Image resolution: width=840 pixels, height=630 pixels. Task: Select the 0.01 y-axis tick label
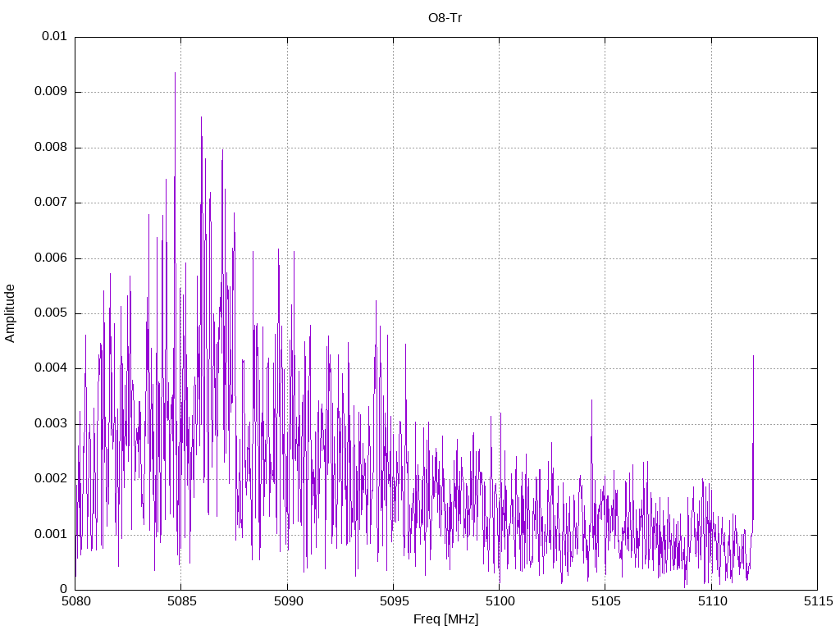54,37
